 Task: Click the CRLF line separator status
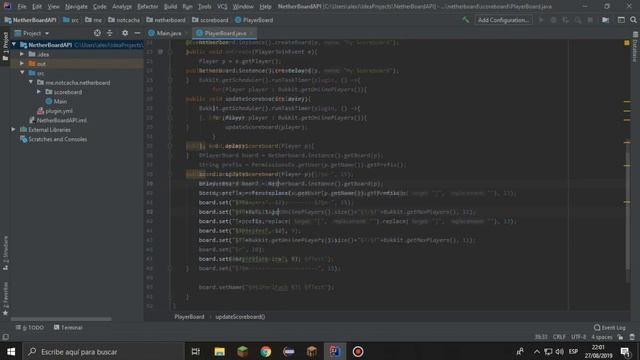coord(559,337)
